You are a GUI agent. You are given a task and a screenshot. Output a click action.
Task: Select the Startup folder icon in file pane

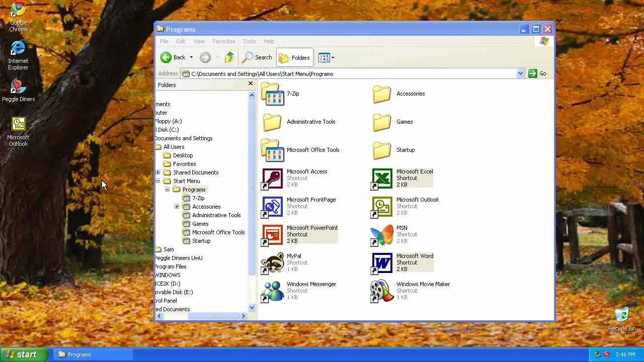pyautogui.click(x=382, y=150)
